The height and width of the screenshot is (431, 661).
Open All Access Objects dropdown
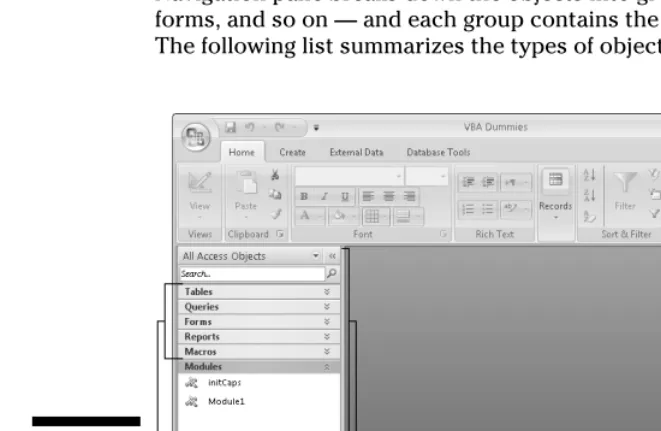(316, 256)
